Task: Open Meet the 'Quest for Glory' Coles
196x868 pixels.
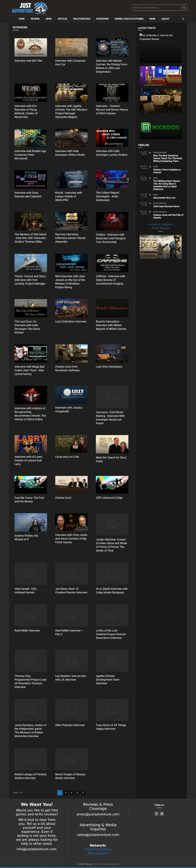Action: 111,459
